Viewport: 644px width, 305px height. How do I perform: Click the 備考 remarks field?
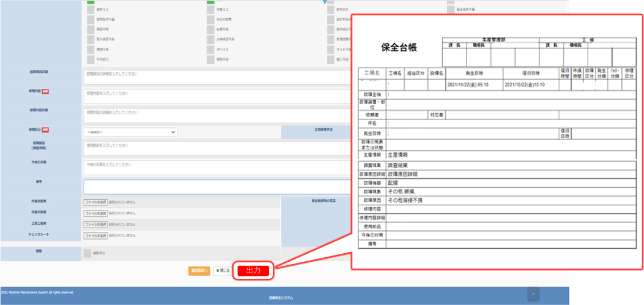coord(216,187)
